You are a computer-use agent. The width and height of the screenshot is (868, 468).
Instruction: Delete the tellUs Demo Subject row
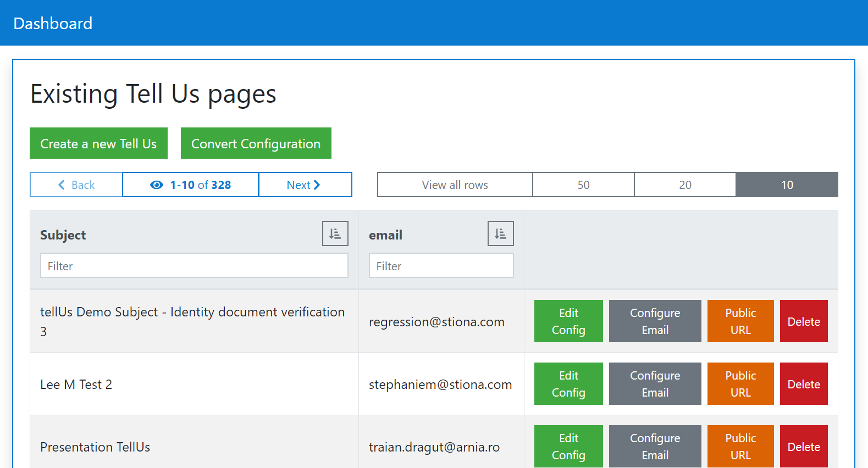[x=803, y=322]
